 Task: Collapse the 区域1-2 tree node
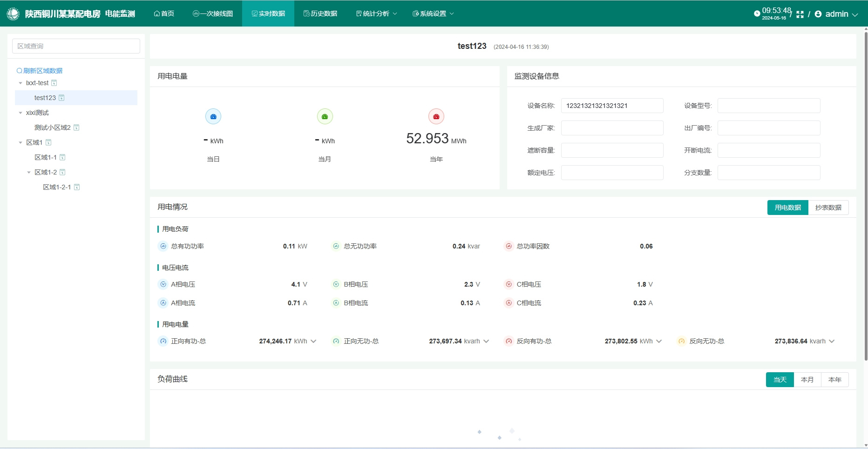point(29,172)
